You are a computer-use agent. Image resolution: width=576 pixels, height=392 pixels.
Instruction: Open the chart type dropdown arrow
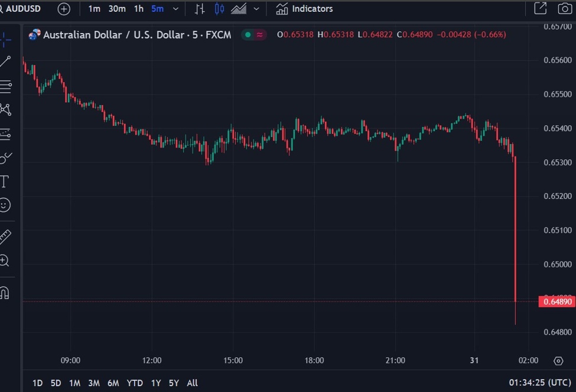255,9
